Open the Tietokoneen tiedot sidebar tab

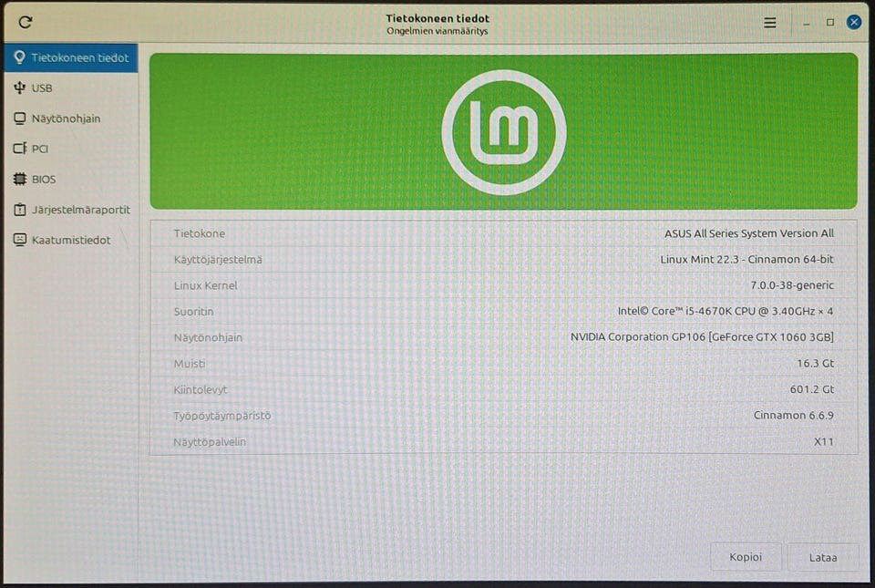click(x=71, y=57)
